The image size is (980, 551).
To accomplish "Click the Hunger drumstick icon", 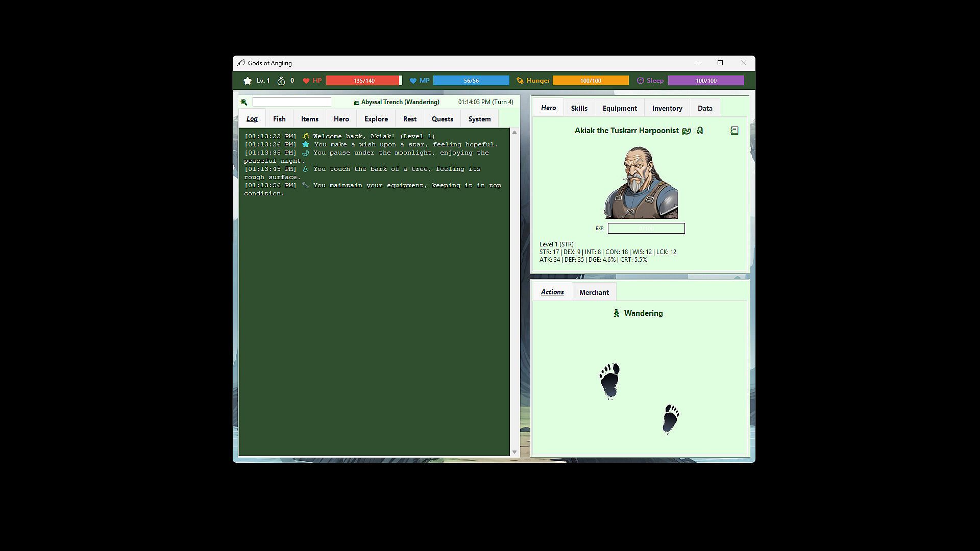I will point(520,81).
